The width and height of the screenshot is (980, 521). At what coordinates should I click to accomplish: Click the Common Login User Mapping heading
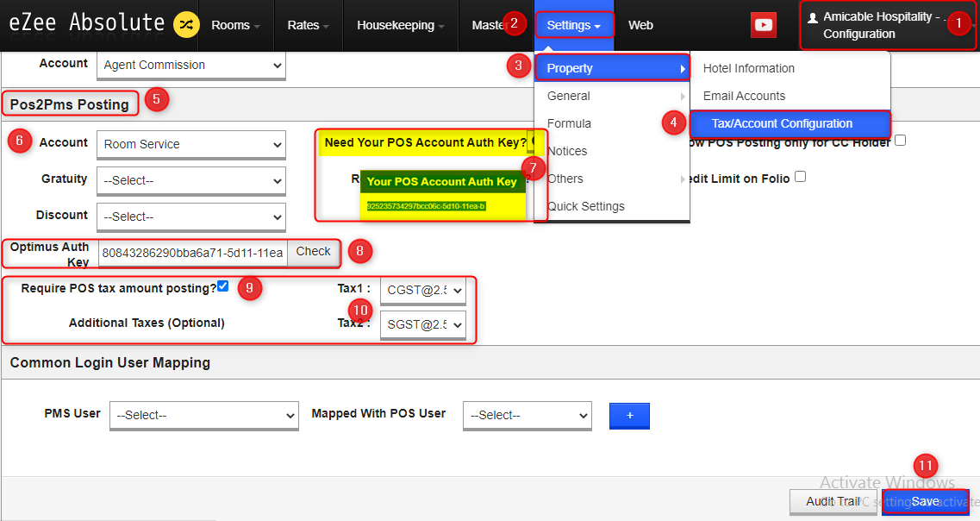pyautogui.click(x=110, y=363)
